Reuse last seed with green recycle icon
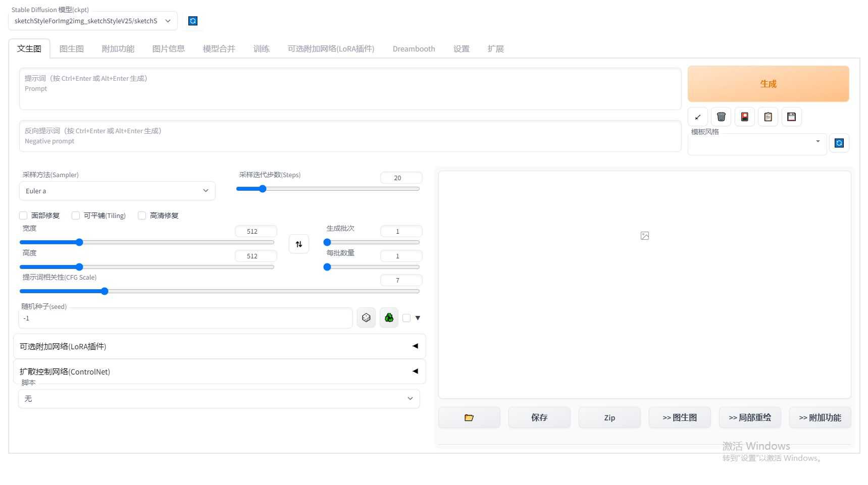Screen dimensions: 868x485 point(389,318)
